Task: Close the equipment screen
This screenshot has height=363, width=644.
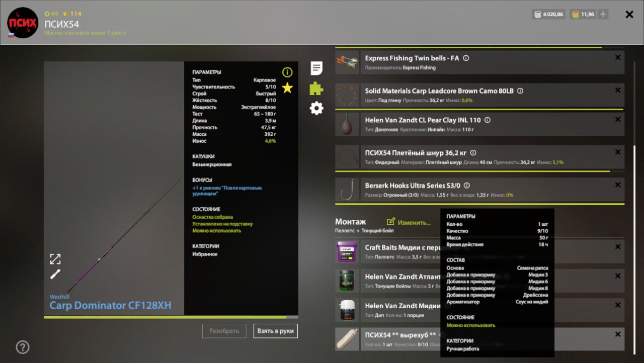Action: coord(629,15)
